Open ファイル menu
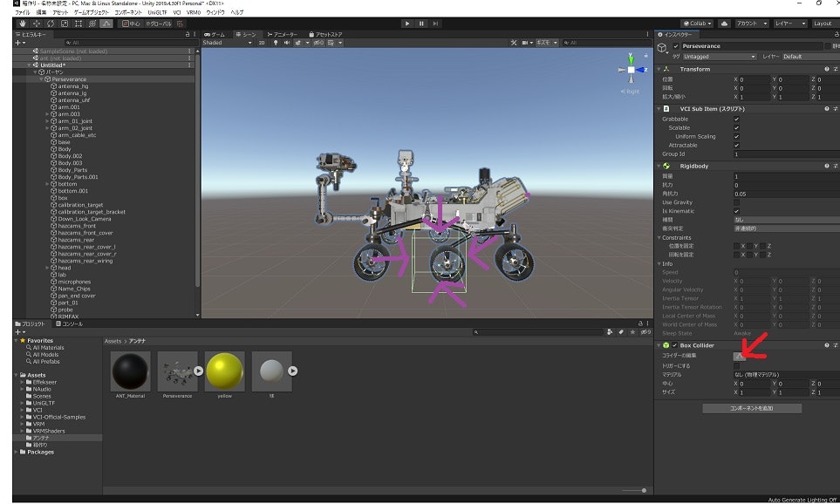The width and height of the screenshot is (840, 504). point(22,12)
